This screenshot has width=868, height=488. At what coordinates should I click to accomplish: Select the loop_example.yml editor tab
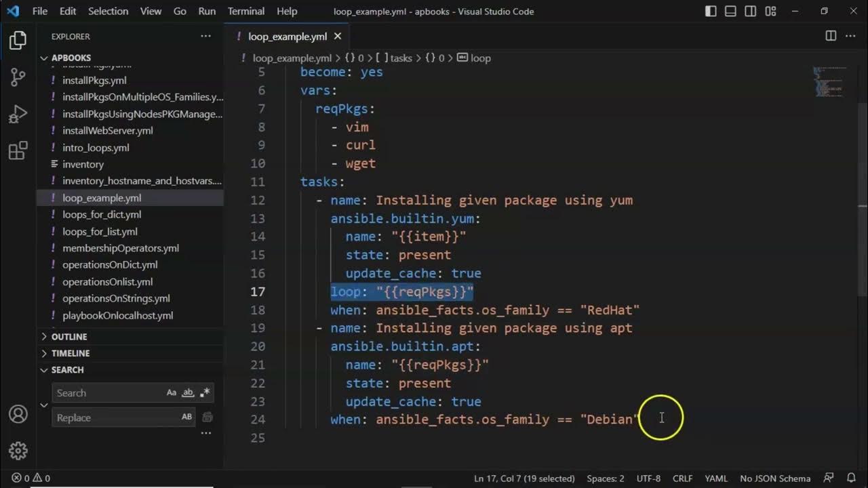click(x=288, y=37)
